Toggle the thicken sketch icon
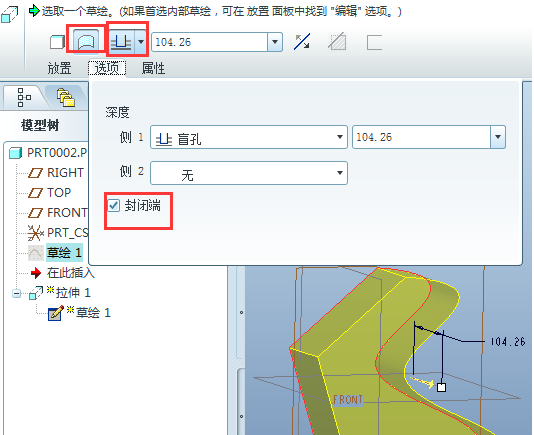Image resolution: width=534 pixels, height=435 pixels. tap(374, 43)
